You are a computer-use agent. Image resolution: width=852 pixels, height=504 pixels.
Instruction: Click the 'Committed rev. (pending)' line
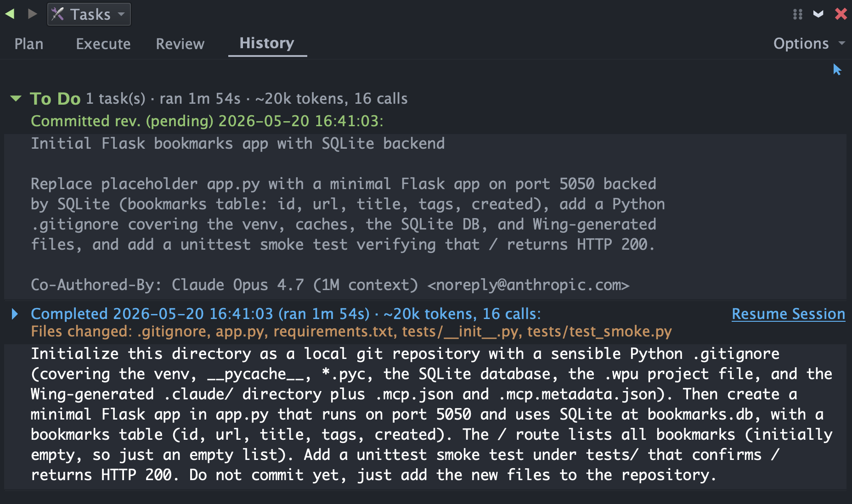coord(207,121)
